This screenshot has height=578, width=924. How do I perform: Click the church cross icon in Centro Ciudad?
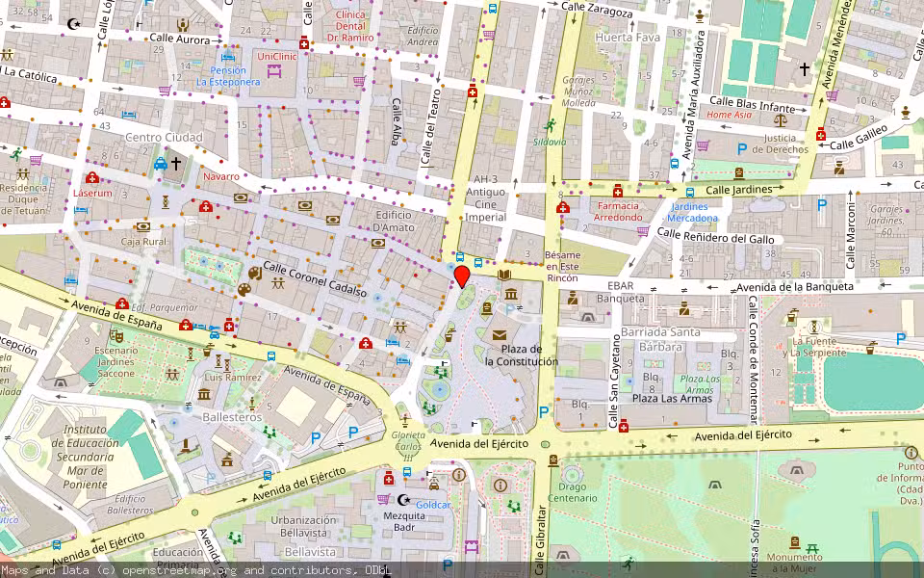176,162
